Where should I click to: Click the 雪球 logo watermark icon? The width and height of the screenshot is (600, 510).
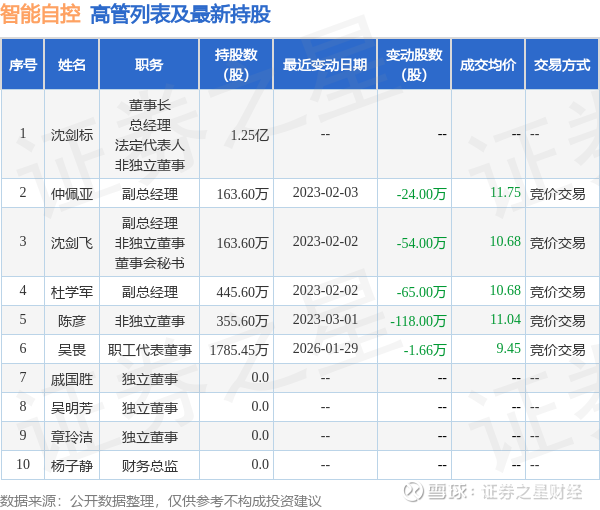click(x=414, y=491)
